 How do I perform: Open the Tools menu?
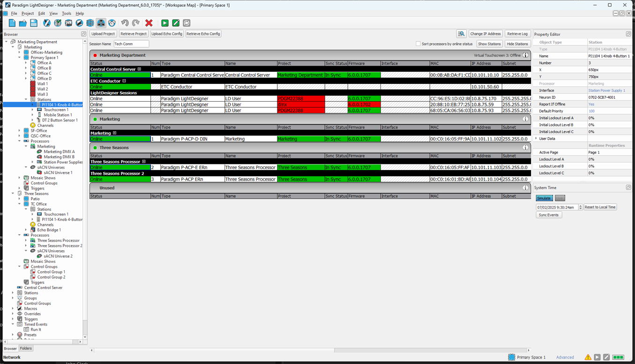coord(67,14)
